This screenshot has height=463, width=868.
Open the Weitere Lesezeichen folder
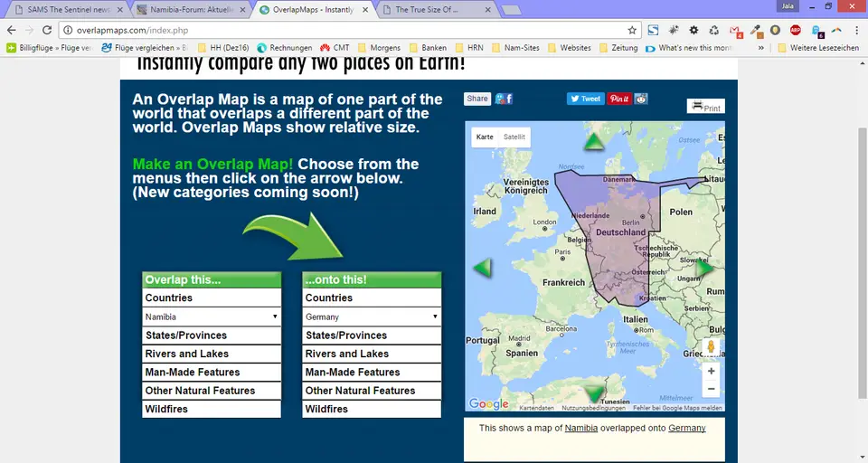point(819,48)
